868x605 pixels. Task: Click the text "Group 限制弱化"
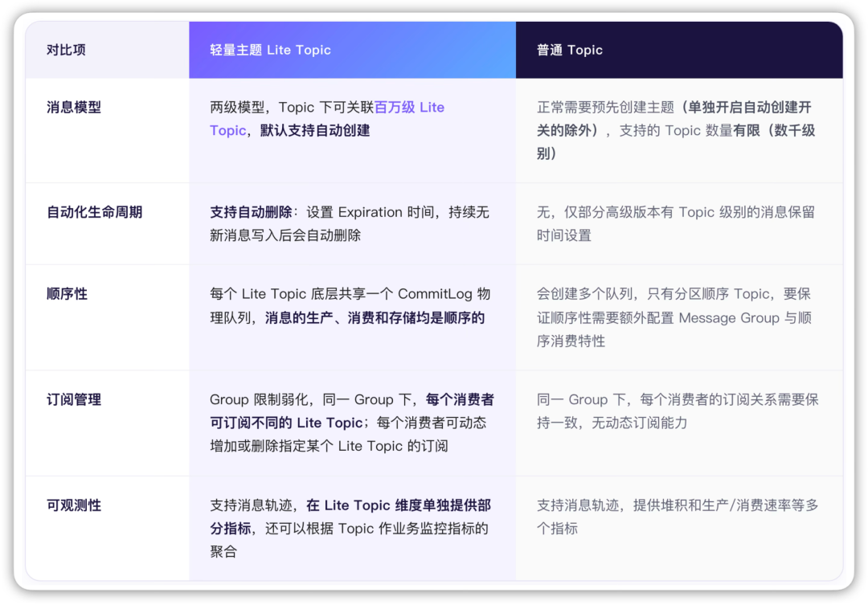(x=259, y=399)
